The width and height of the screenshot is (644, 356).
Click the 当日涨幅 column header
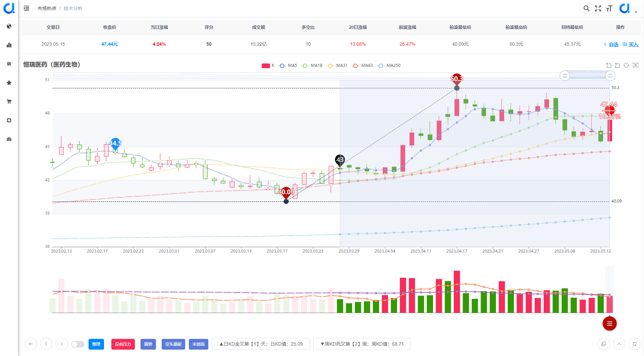[159, 27]
